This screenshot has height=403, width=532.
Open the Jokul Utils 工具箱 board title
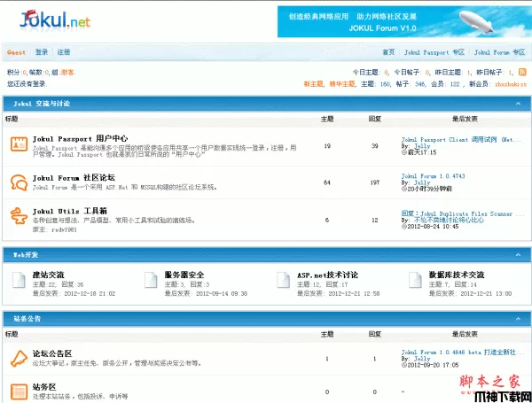point(69,211)
